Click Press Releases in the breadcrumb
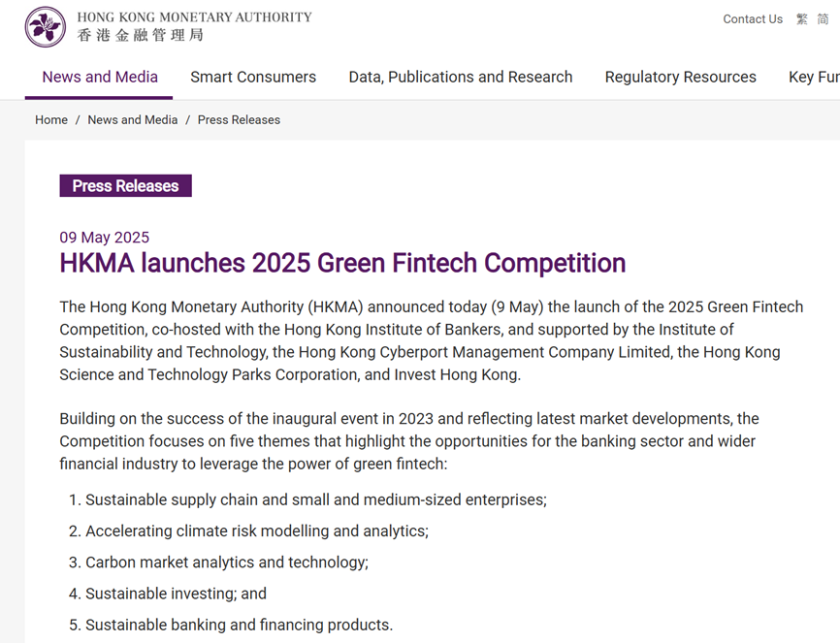This screenshot has width=840, height=643. click(239, 120)
